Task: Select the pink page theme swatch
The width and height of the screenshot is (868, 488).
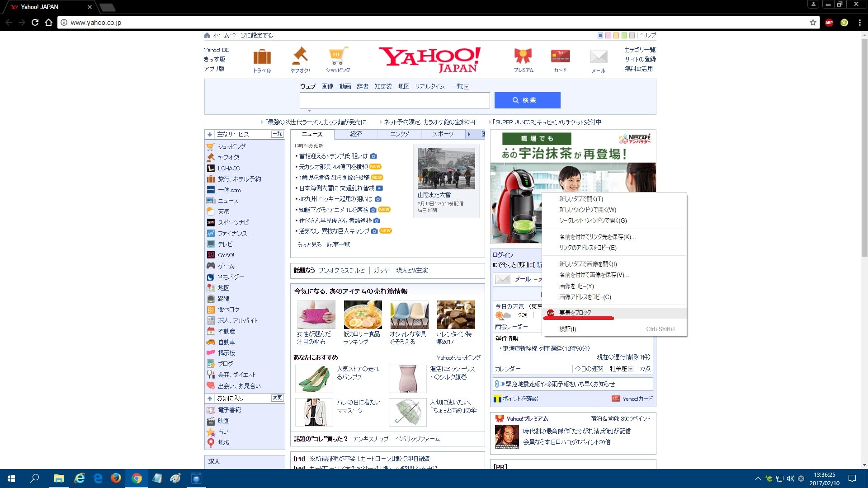Action: point(608,35)
